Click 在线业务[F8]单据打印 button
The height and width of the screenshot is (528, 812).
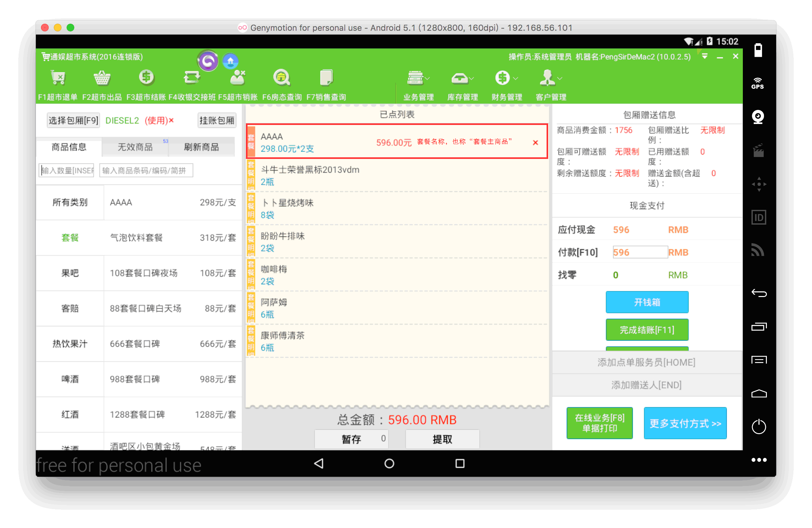[599, 423]
